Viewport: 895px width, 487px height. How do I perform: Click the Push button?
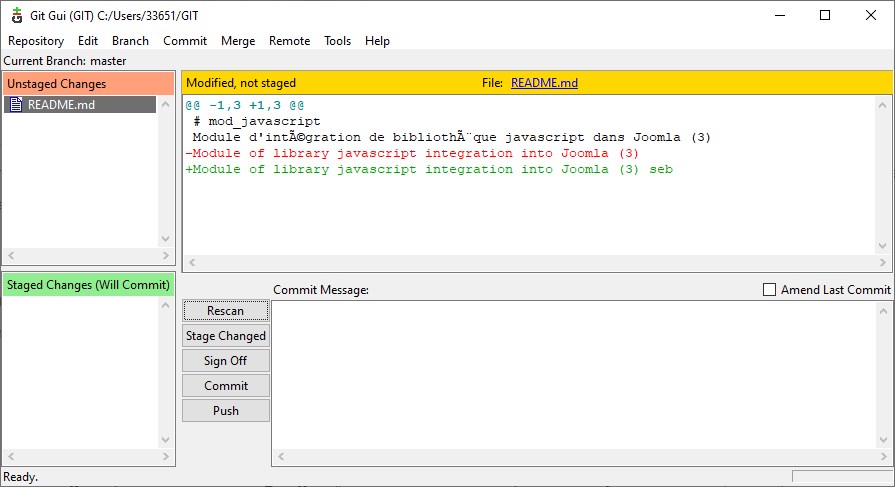pyautogui.click(x=226, y=411)
